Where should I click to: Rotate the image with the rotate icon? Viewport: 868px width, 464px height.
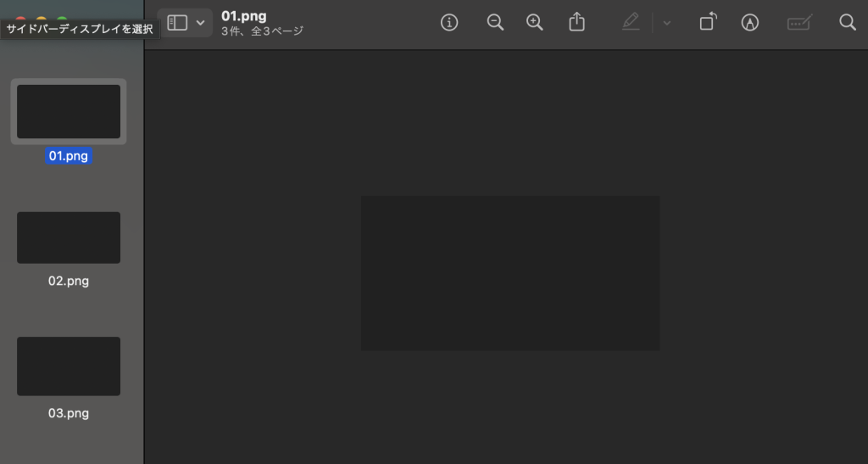tap(707, 23)
